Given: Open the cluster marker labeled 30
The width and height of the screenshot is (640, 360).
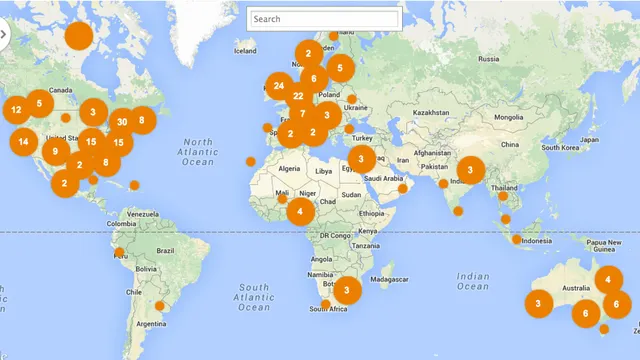Looking at the screenshot, I should (x=122, y=122).
